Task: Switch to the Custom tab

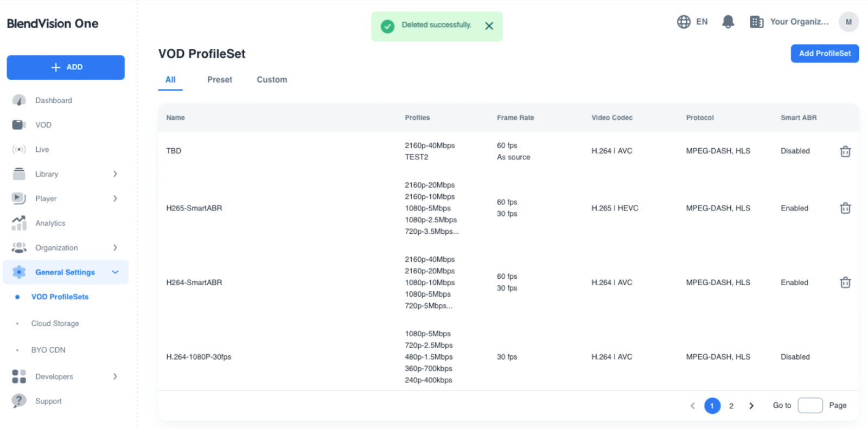Action: pyautogui.click(x=272, y=80)
